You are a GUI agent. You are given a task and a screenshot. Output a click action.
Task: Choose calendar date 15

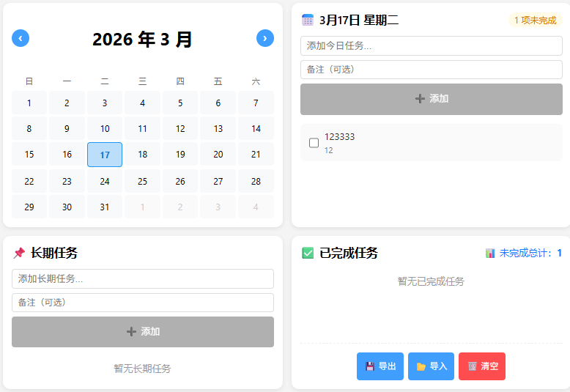click(x=29, y=155)
